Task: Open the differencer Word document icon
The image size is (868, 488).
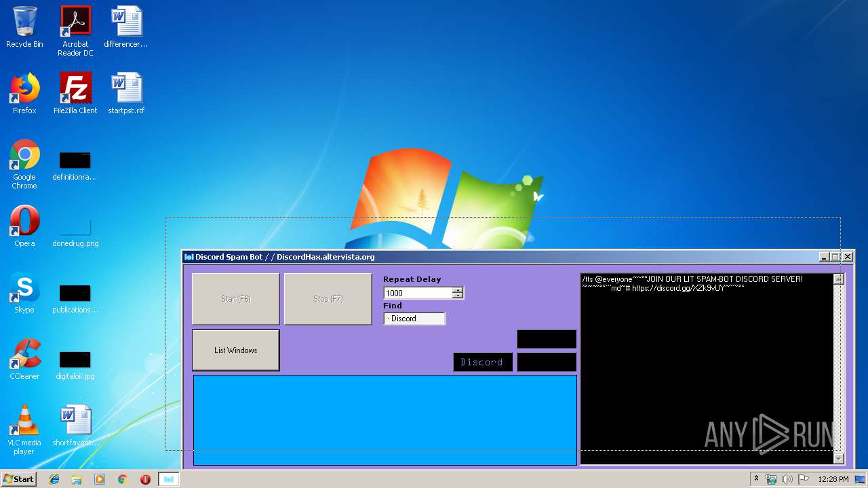Action: pyautogui.click(x=126, y=27)
